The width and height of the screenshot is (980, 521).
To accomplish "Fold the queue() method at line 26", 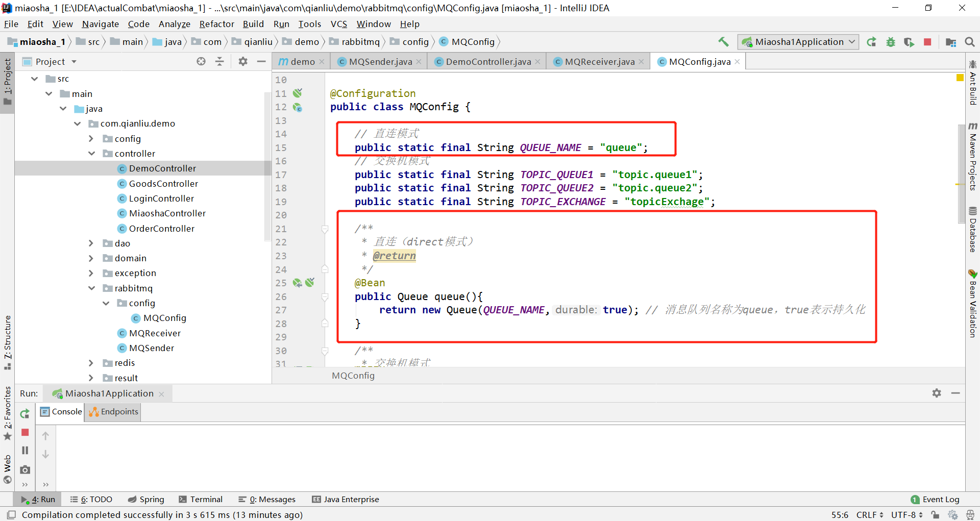I will pyautogui.click(x=325, y=297).
